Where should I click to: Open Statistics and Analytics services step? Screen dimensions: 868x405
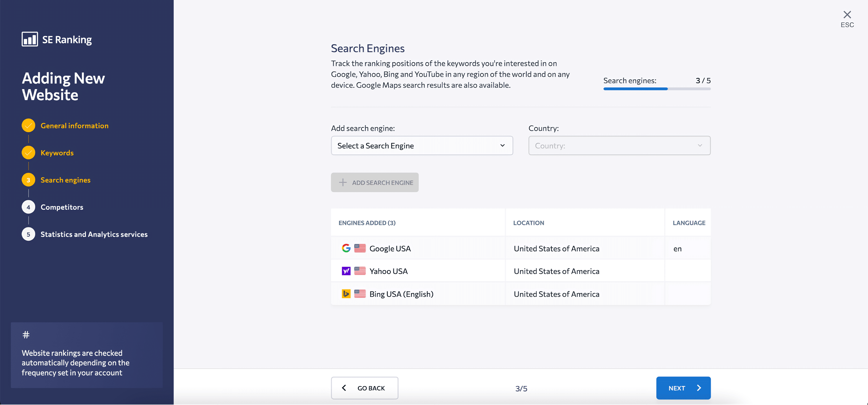[x=94, y=234]
